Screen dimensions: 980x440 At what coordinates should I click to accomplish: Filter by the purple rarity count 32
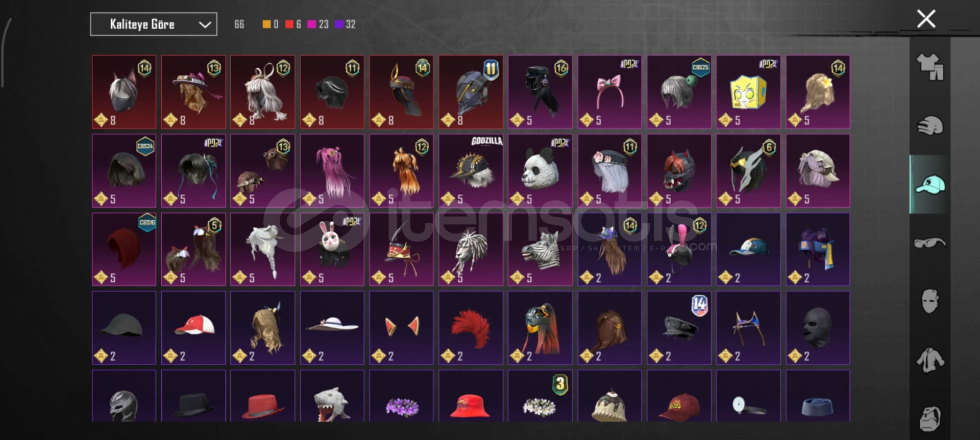345,24
